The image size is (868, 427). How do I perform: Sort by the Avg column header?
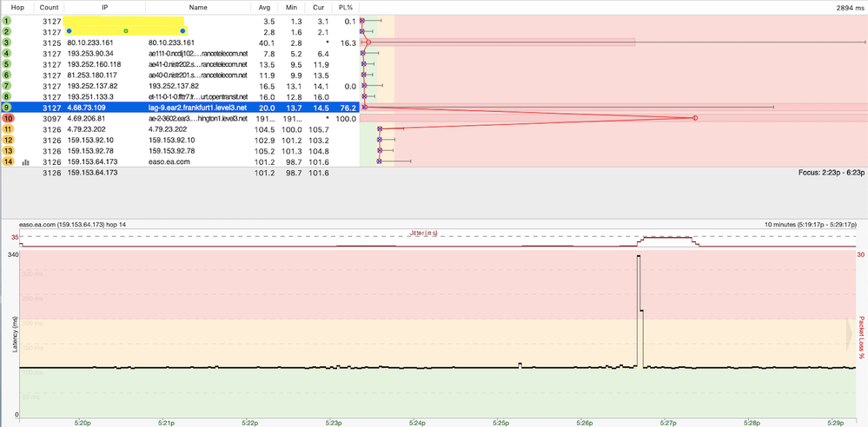(x=265, y=7)
